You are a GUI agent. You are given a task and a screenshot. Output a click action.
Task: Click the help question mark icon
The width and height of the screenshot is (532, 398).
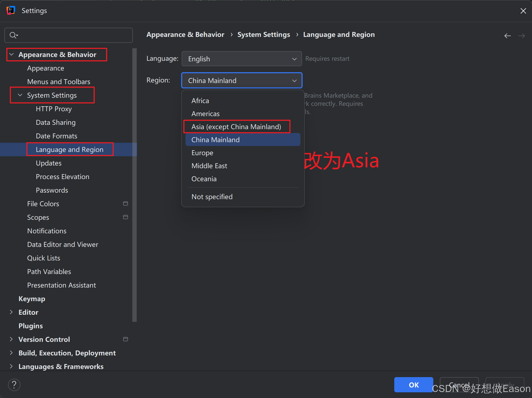click(14, 384)
